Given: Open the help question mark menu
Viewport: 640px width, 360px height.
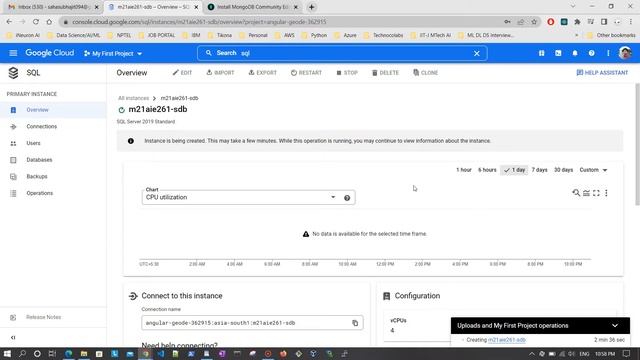Looking at the screenshot, I should (x=591, y=53).
